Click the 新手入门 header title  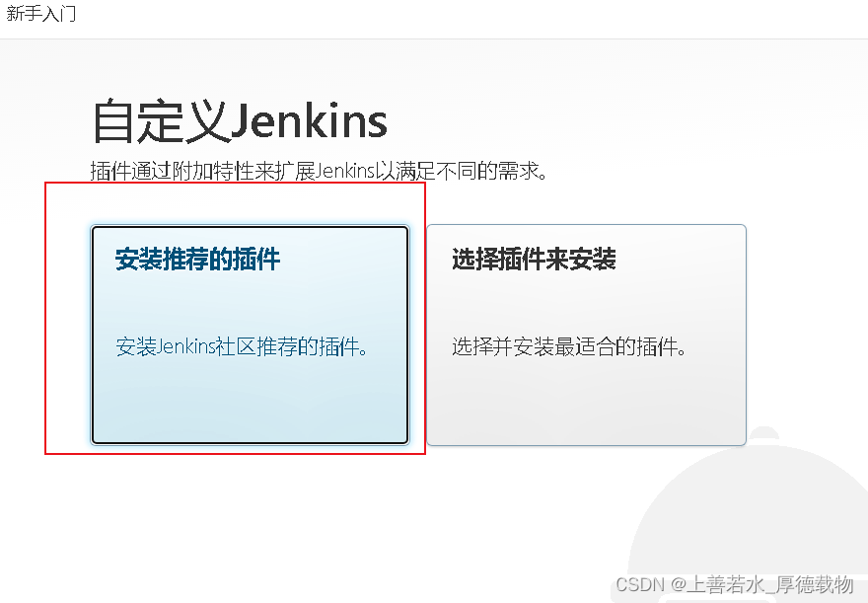(41, 13)
